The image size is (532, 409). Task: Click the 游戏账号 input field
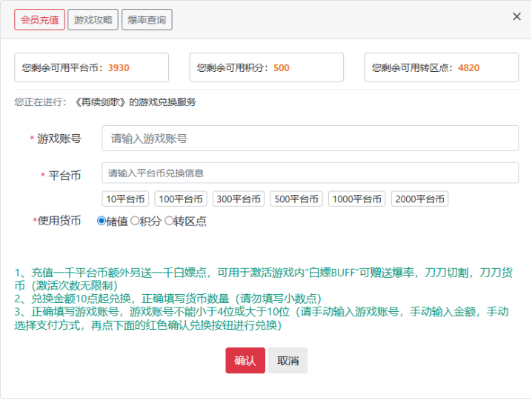coord(310,139)
